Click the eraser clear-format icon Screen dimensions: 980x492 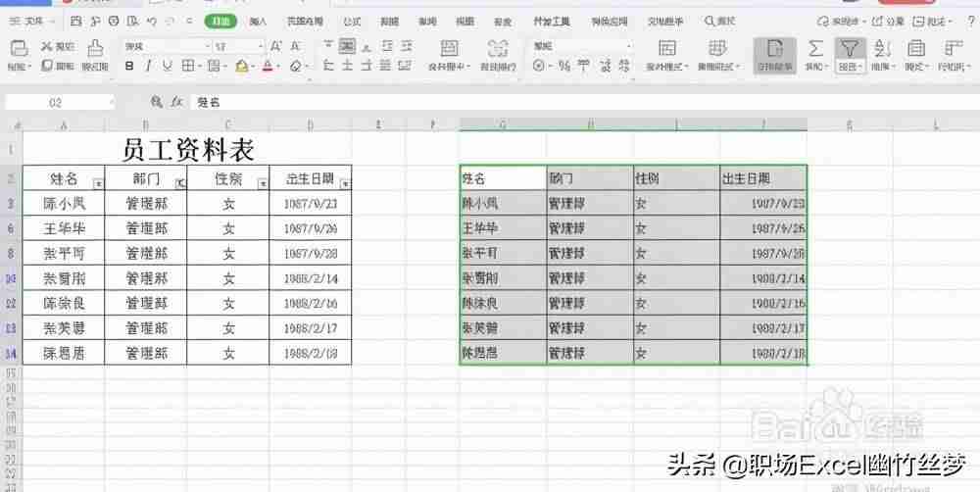(x=296, y=66)
